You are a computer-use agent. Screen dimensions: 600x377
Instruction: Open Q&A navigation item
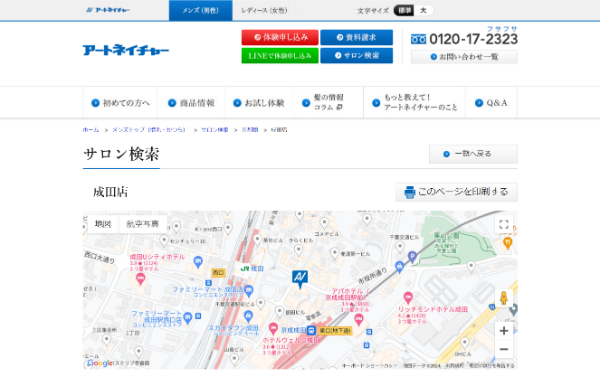(x=491, y=103)
